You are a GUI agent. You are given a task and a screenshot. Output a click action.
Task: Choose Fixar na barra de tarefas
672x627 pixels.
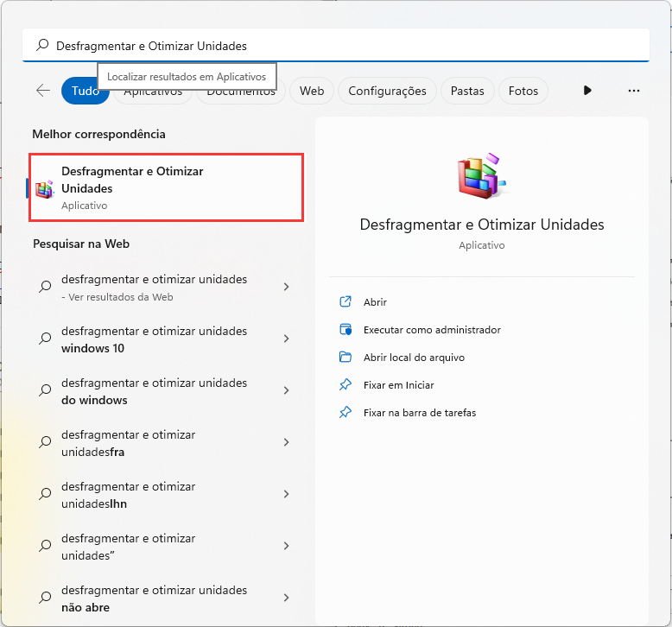(420, 413)
